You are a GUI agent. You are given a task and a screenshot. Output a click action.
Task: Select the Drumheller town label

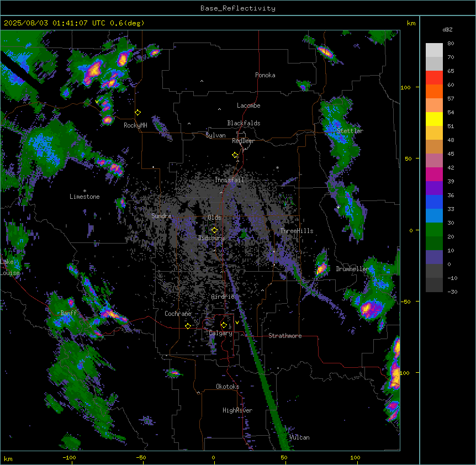pos(352,269)
